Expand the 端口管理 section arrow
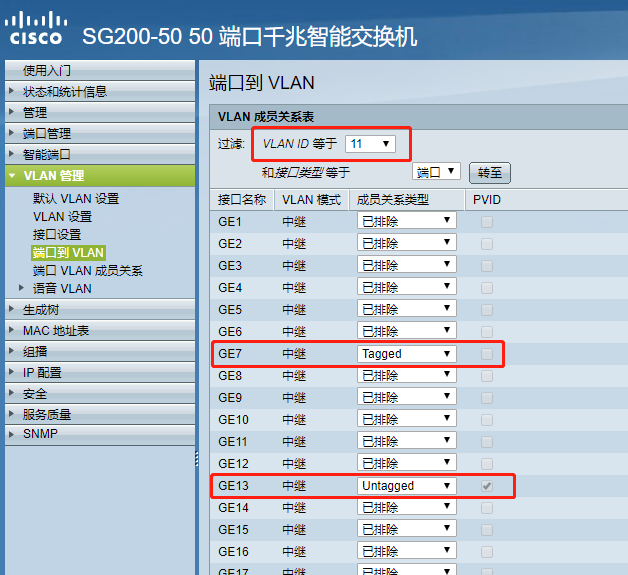628x575 pixels. tap(12, 133)
